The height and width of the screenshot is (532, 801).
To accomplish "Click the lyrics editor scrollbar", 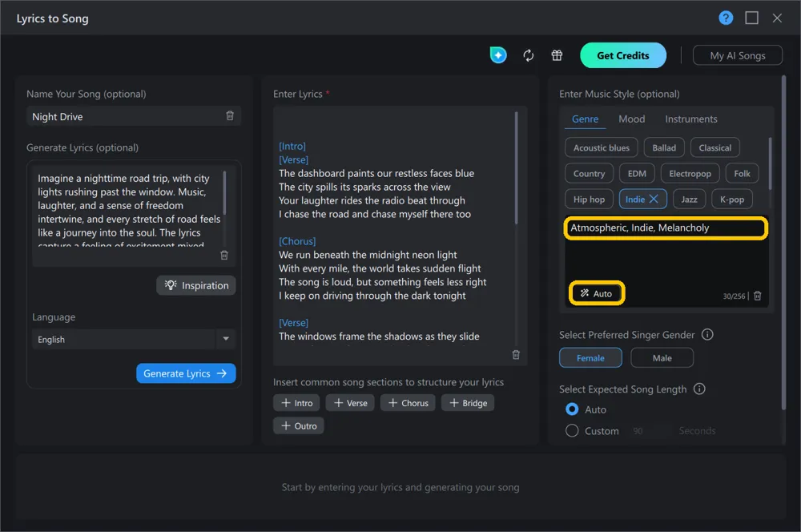I will (x=516, y=168).
